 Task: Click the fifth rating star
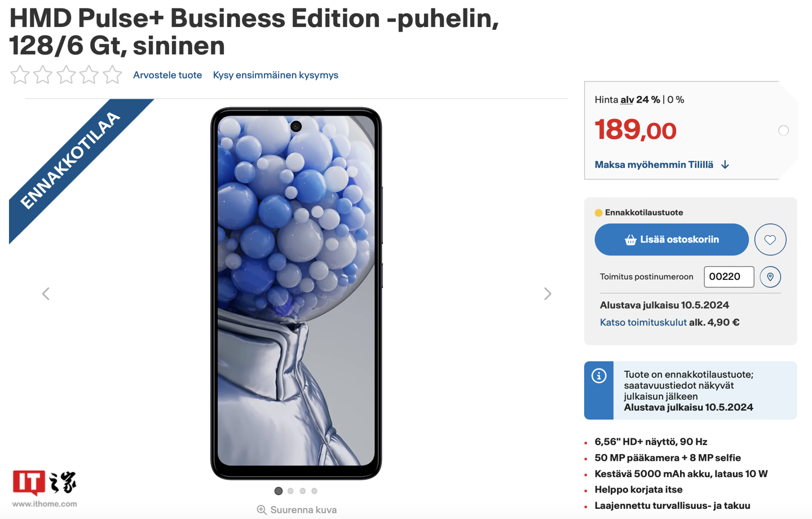113,74
